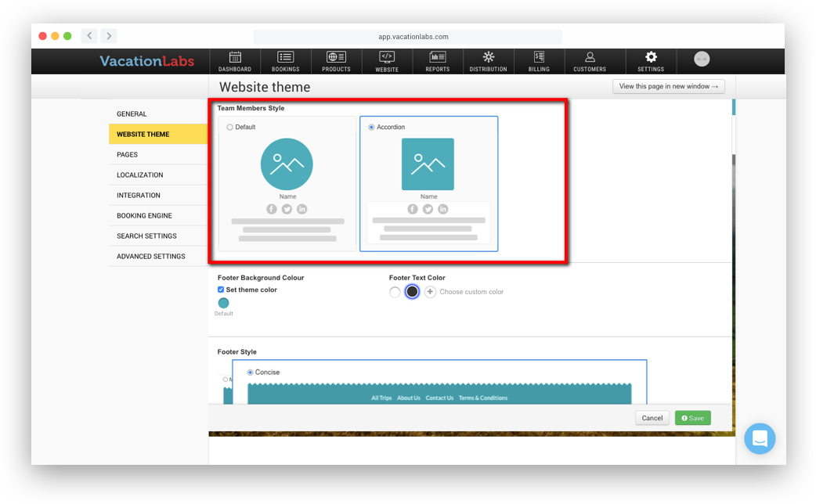Uncheck the Set theme color checkbox
The height and width of the screenshot is (504, 816).
tap(221, 290)
